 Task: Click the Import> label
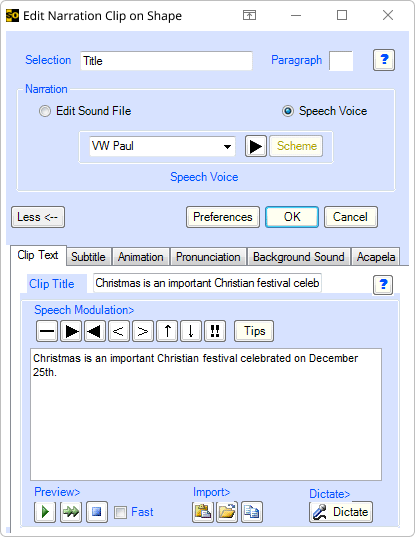pos(211,492)
